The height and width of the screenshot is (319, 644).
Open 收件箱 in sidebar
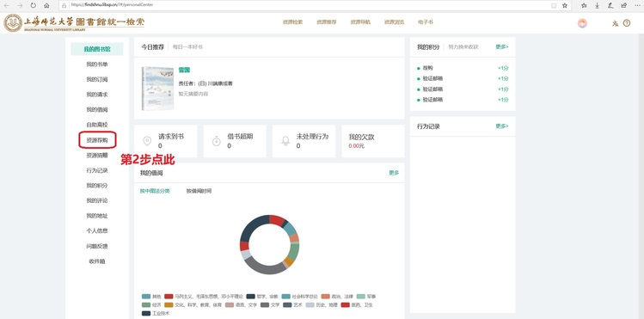97,261
